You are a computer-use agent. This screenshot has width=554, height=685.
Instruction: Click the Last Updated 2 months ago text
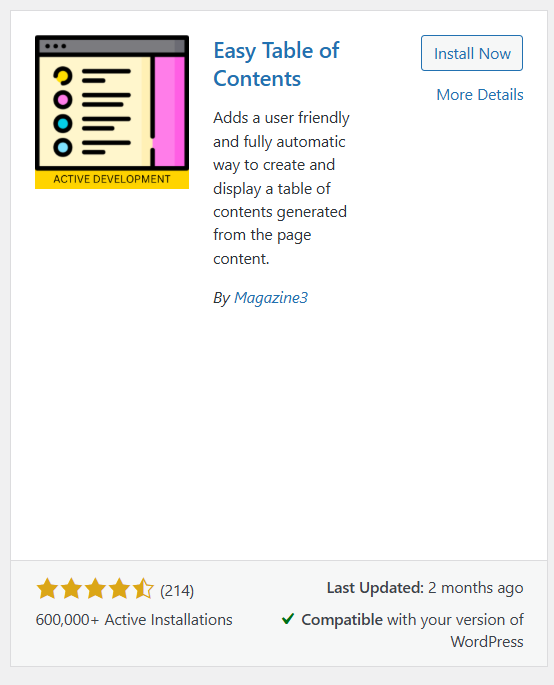click(x=425, y=588)
